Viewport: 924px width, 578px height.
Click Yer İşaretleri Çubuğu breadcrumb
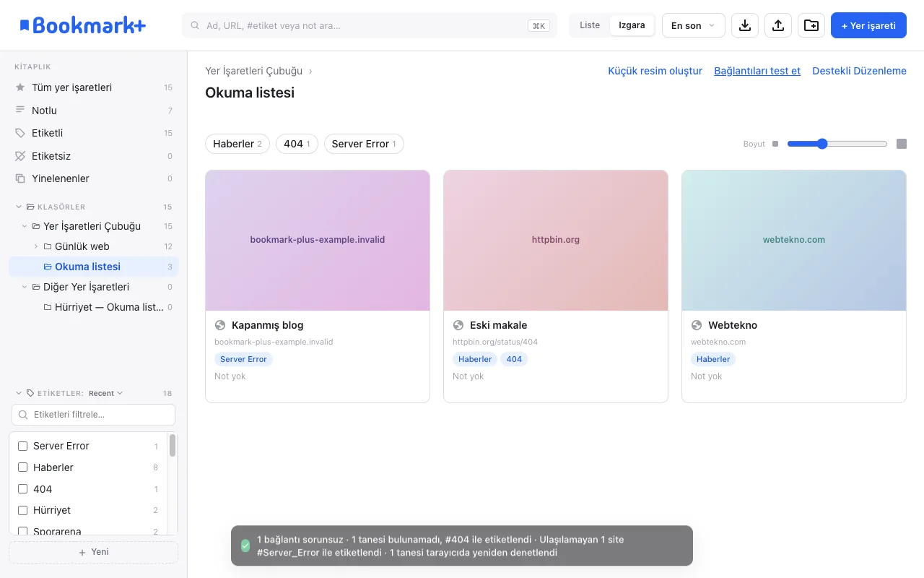[253, 71]
